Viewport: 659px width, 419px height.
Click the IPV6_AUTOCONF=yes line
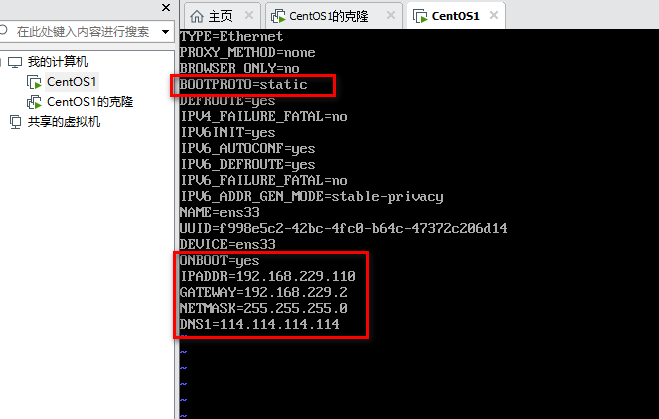[x=248, y=148]
